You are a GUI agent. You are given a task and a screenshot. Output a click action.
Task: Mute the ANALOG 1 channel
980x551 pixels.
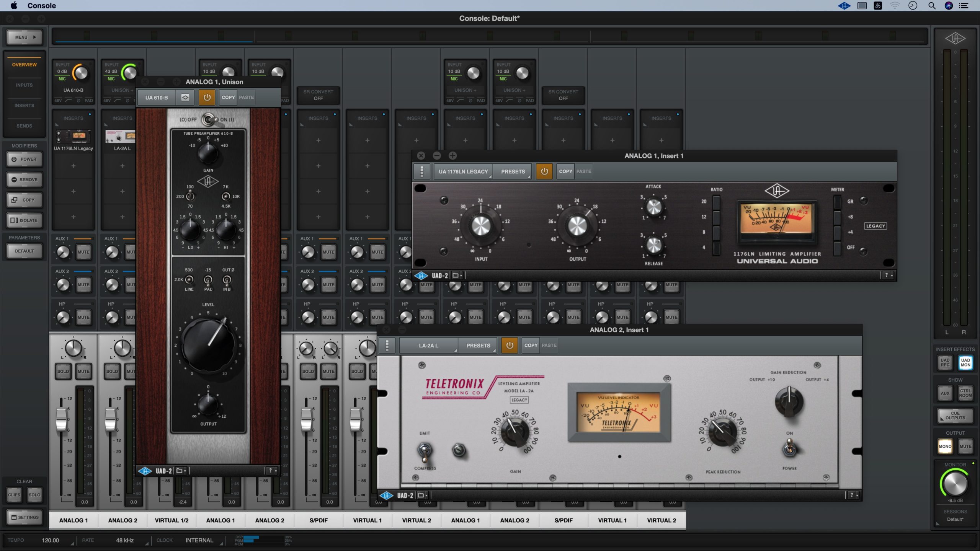point(83,371)
